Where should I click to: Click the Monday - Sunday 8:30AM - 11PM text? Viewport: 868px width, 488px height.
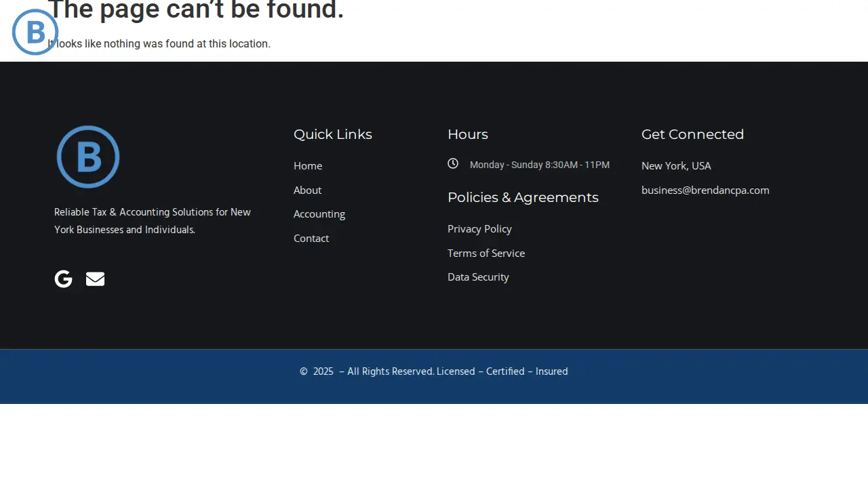[540, 165]
